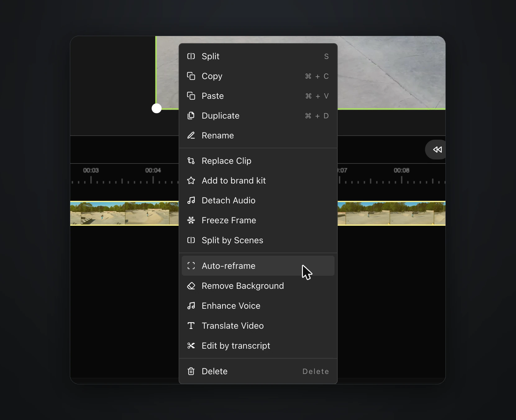Click the Split by Scenes icon

click(x=191, y=240)
